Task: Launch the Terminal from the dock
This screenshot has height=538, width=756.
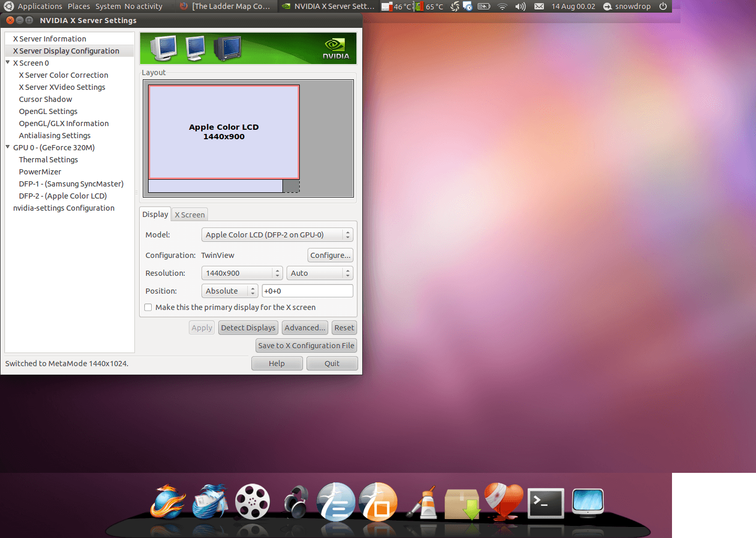Action: click(546, 503)
